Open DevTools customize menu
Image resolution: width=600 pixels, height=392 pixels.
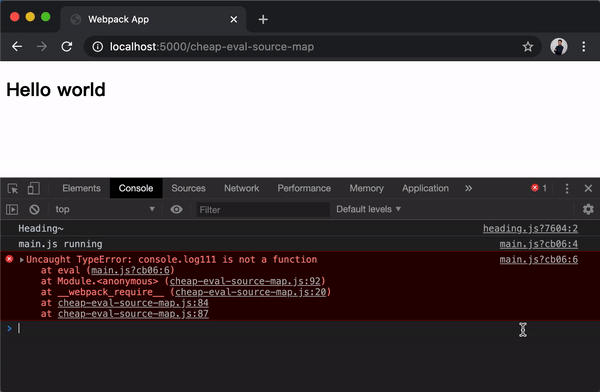coord(567,188)
